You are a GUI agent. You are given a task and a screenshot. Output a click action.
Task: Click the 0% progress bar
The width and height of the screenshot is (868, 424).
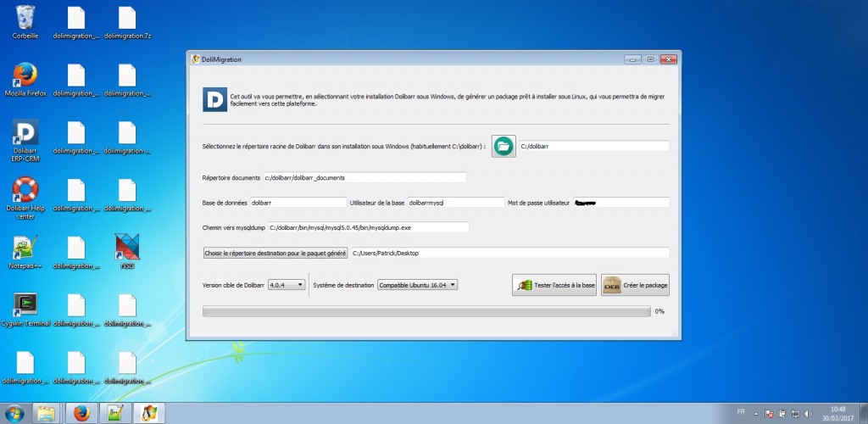pos(426,311)
